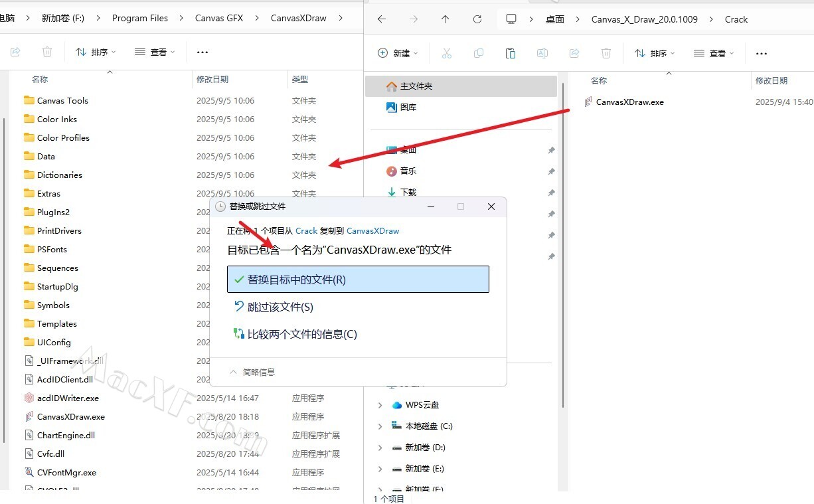Select the Extras folder name
This screenshot has height=504, width=814.
point(48,193)
